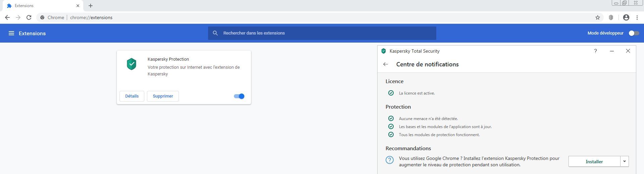Restore down the Chrome browser window
Viewport: 644px width, 174px height.
(x=624, y=3)
